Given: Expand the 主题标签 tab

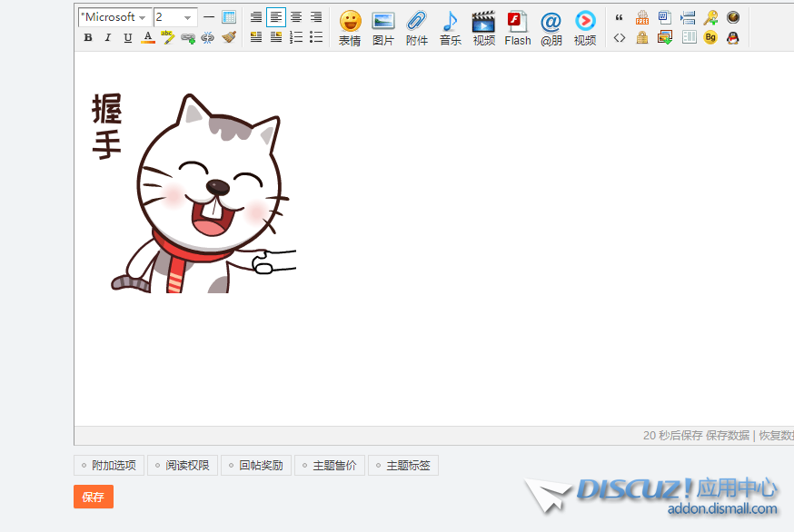Looking at the screenshot, I should click(x=403, y=466).
